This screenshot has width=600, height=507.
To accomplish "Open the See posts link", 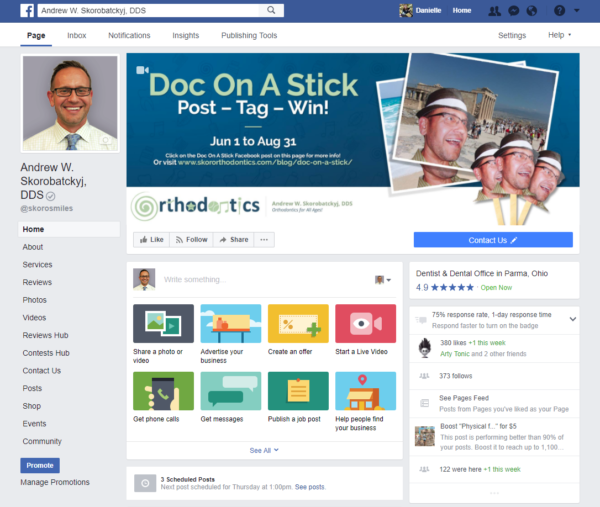I will tap(310, 487).
